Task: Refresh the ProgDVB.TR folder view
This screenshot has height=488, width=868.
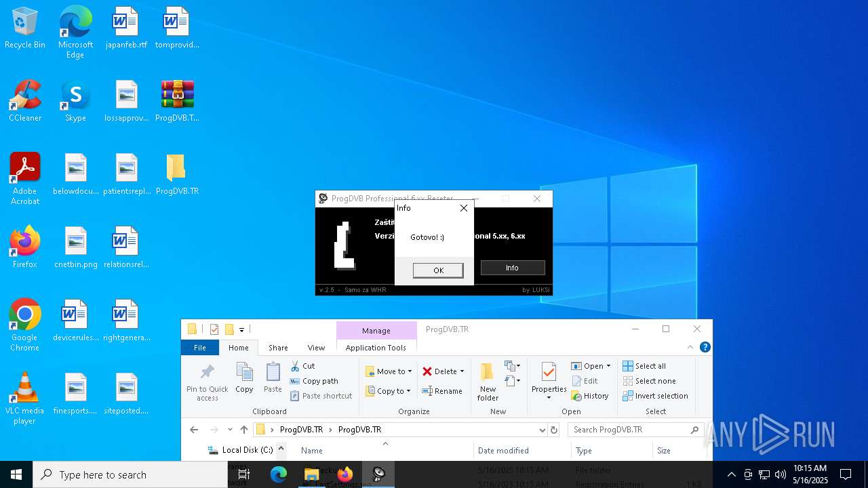Action: coord(554,430)
